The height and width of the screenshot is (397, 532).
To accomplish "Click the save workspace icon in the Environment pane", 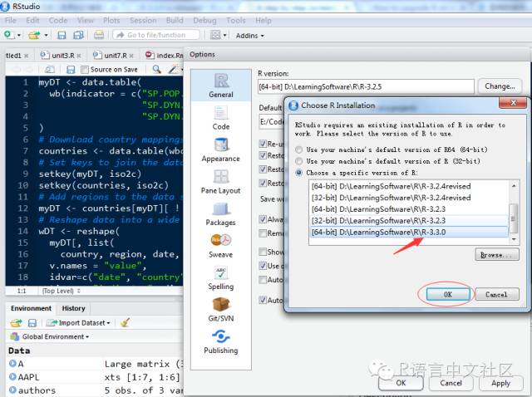I will point(32,323).
